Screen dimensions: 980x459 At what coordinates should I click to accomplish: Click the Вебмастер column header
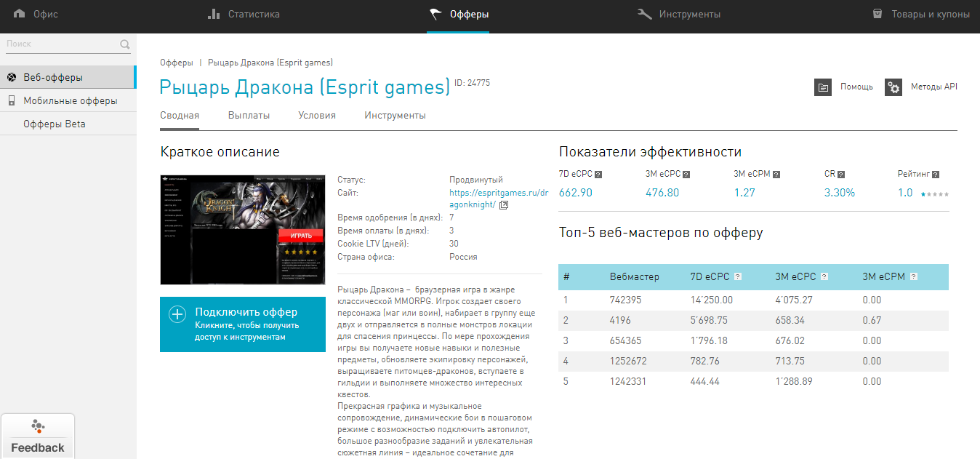[635, 276]
